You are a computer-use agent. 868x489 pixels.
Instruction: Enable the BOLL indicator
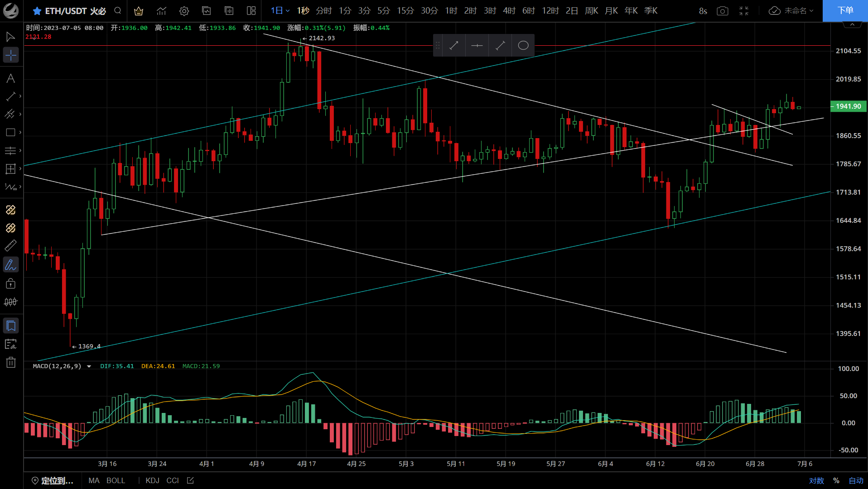(116, 480)
